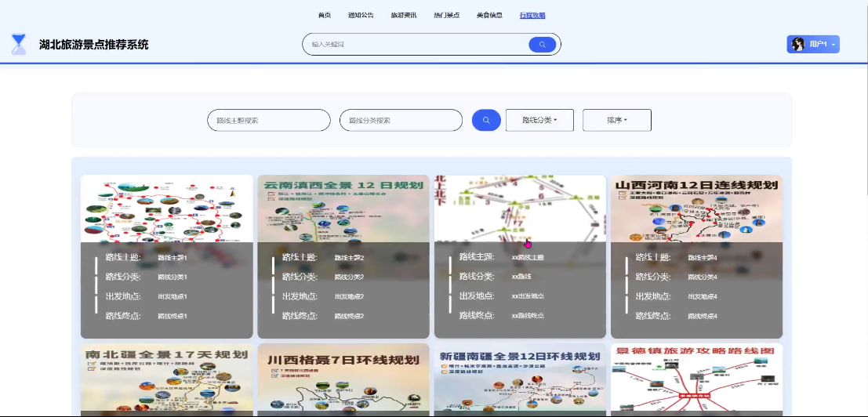
Task: Focus the 路线主题搜索 input field
Action: 268,120
